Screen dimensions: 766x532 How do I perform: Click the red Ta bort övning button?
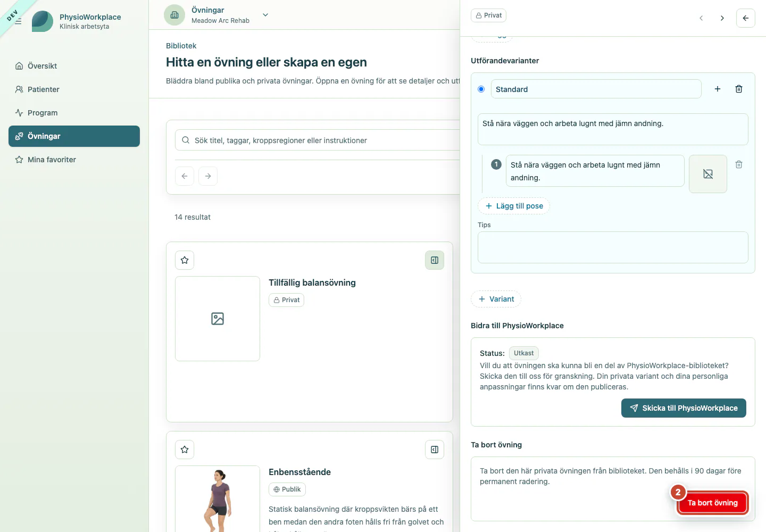click(713, 503)
